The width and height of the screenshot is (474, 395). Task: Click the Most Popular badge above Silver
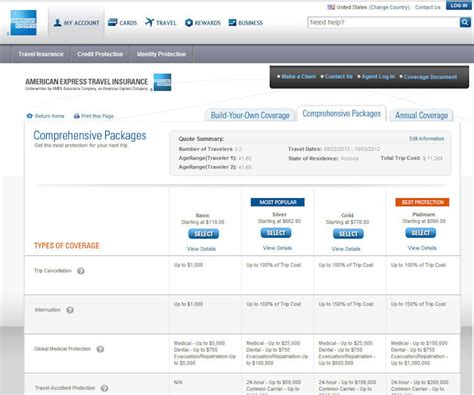(278, 202)
